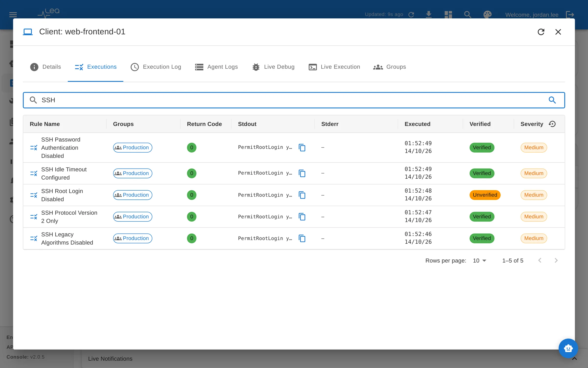This screenshot has height=368, width=588.
Task: Click executed time 01:52:46 14/10/26
Action: [418, 238]
